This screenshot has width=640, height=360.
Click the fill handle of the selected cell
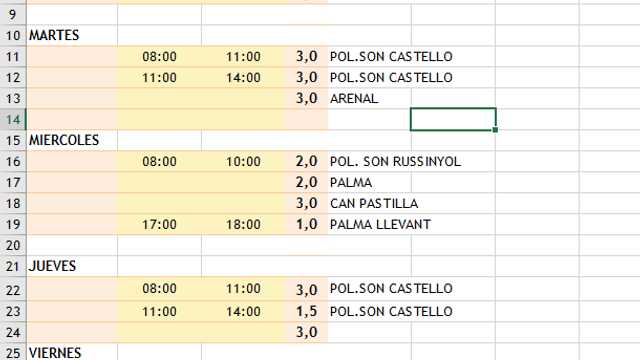pyautogui.click(x=495, y=130)
